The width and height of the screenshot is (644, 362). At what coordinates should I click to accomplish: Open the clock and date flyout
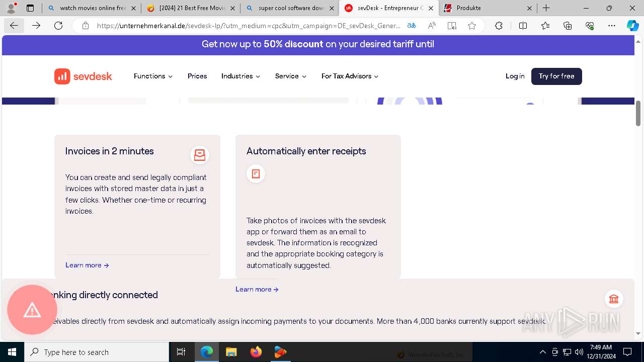601,352
